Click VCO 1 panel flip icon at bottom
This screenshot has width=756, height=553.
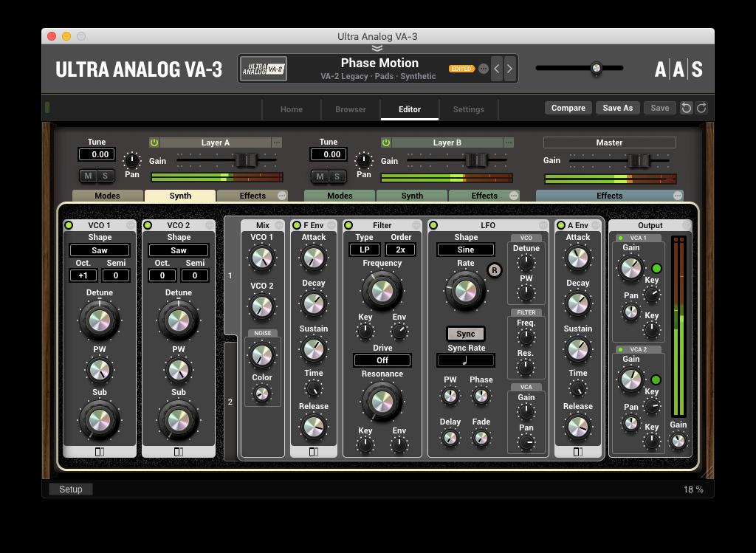tap(100, 452)
